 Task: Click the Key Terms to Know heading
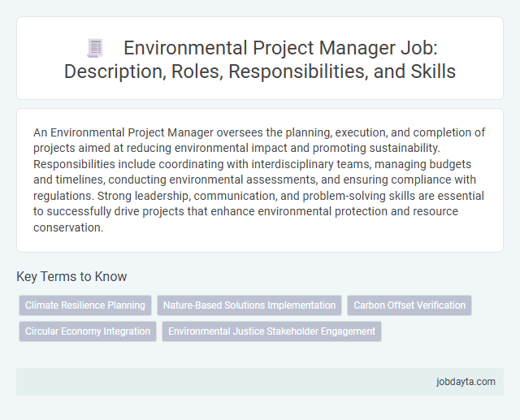pos(71,276)
